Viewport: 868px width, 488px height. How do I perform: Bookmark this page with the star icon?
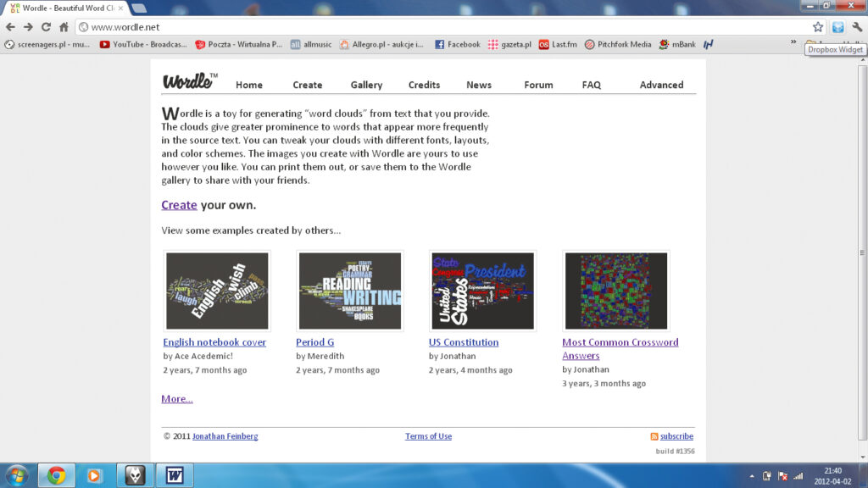pyautogui.click(x=818, y=27)
